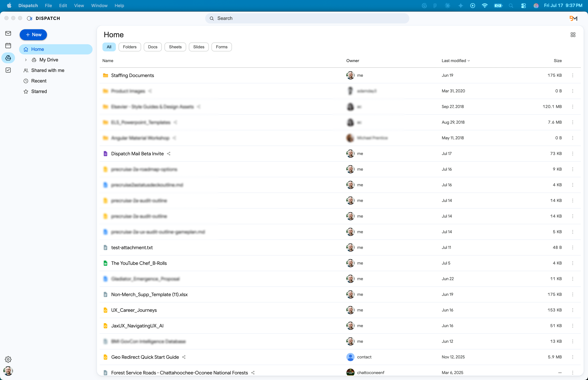Open the Apple menu
This screenshot has width=588, height=380.
(x=9, y=5)
